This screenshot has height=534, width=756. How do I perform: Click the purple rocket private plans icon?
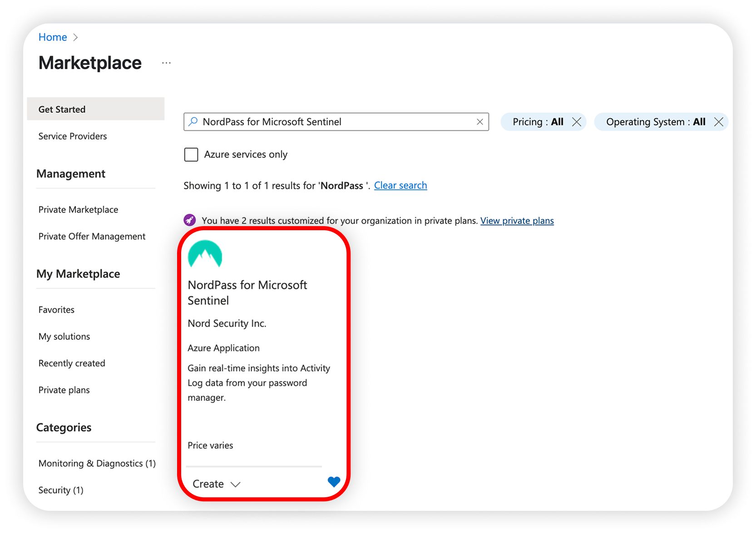point(190,220)
